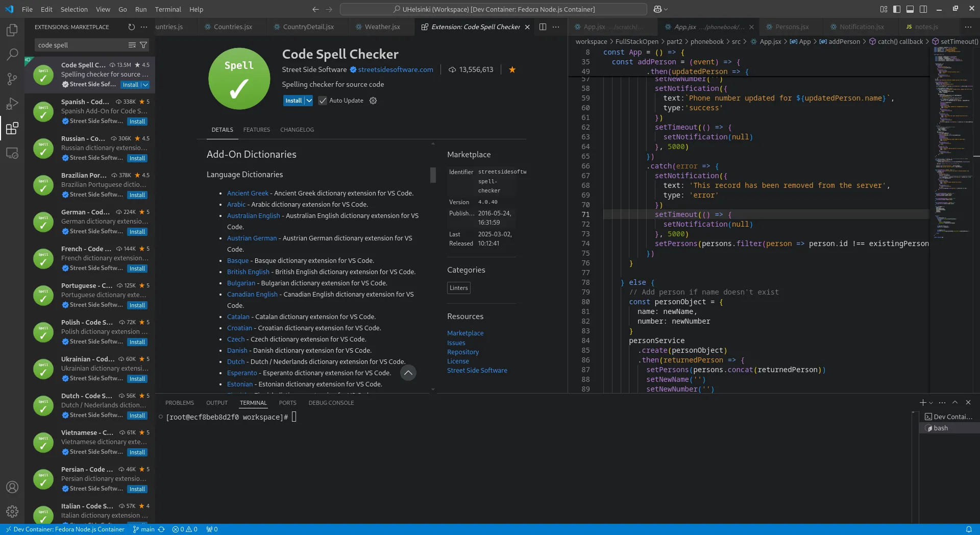This screenshot has height=535, width=980.
Task: Expand the Install dropdown arrow on extension page
Action: (x=309, y=101)
